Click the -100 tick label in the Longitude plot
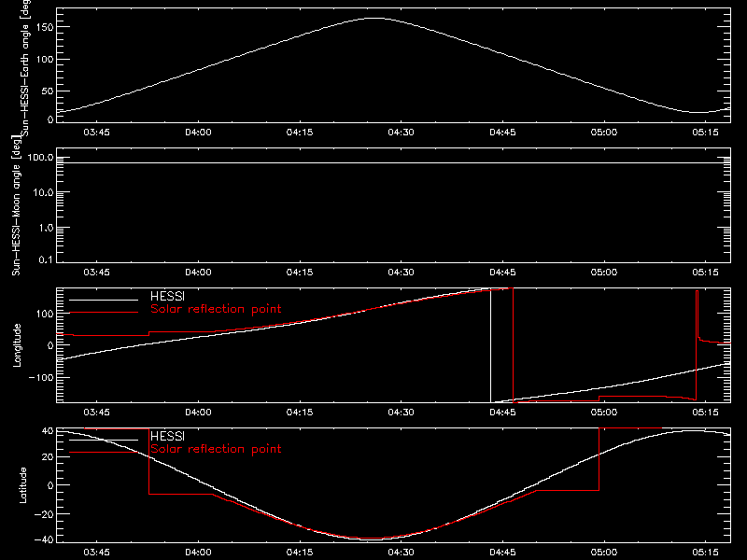 click(x=41, y=377)
